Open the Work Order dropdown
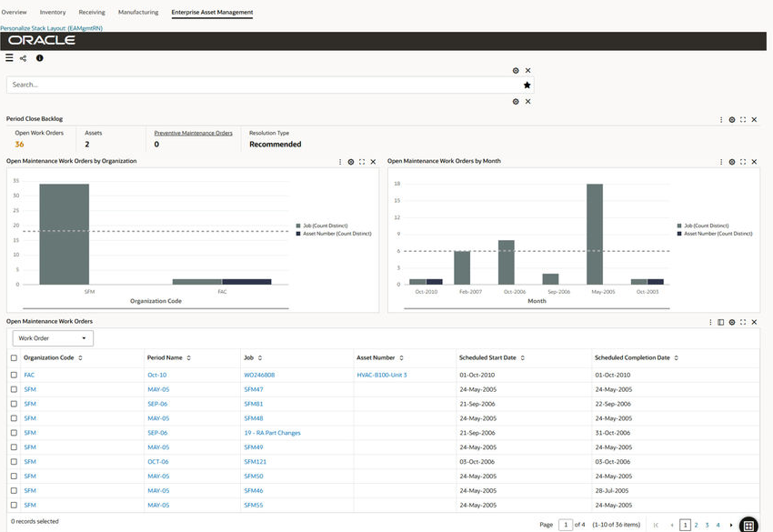 [x=53, y=338]
